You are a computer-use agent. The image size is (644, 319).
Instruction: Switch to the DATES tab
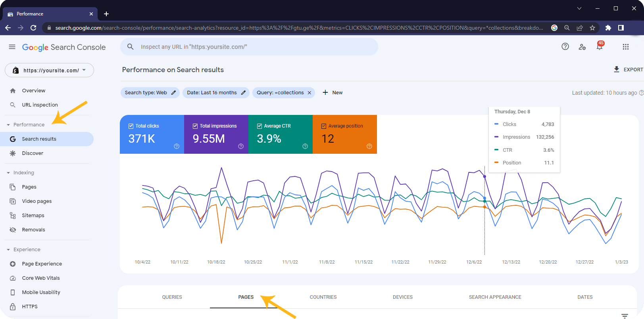[585, 297]
